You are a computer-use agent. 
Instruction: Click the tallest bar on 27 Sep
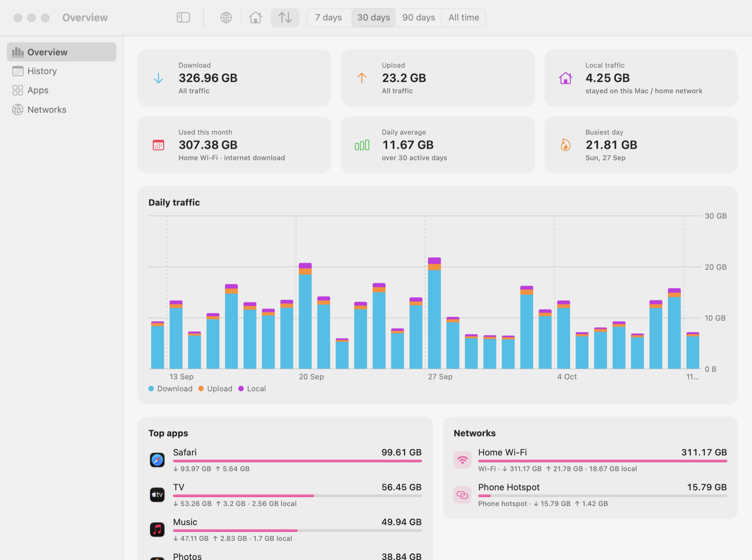coord(434,313)
